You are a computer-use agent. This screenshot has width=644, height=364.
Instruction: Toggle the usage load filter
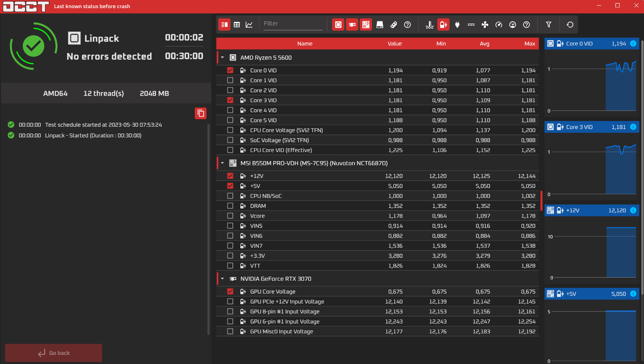point(513,25)
